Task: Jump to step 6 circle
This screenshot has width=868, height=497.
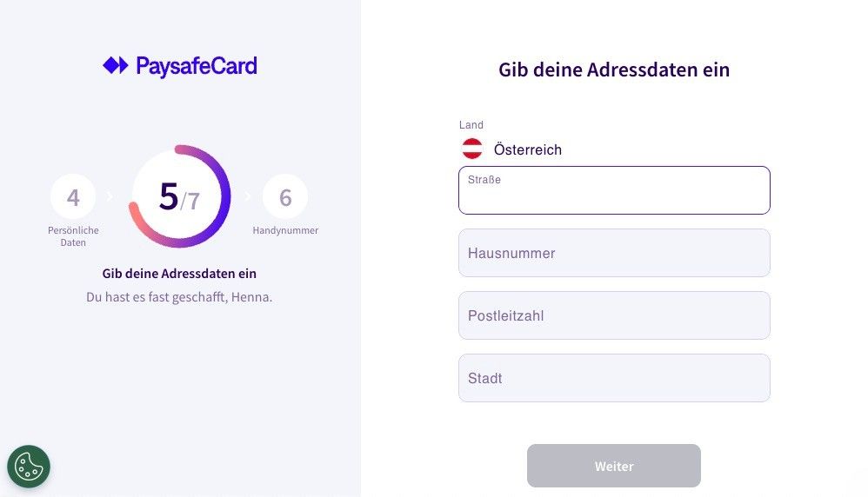Action: [285, 197]
